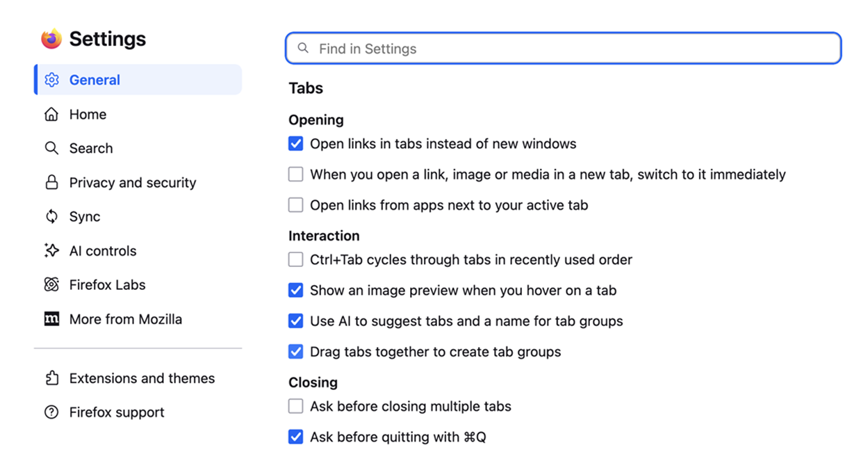Open the Sync settings category

click(x=138, y=216)
